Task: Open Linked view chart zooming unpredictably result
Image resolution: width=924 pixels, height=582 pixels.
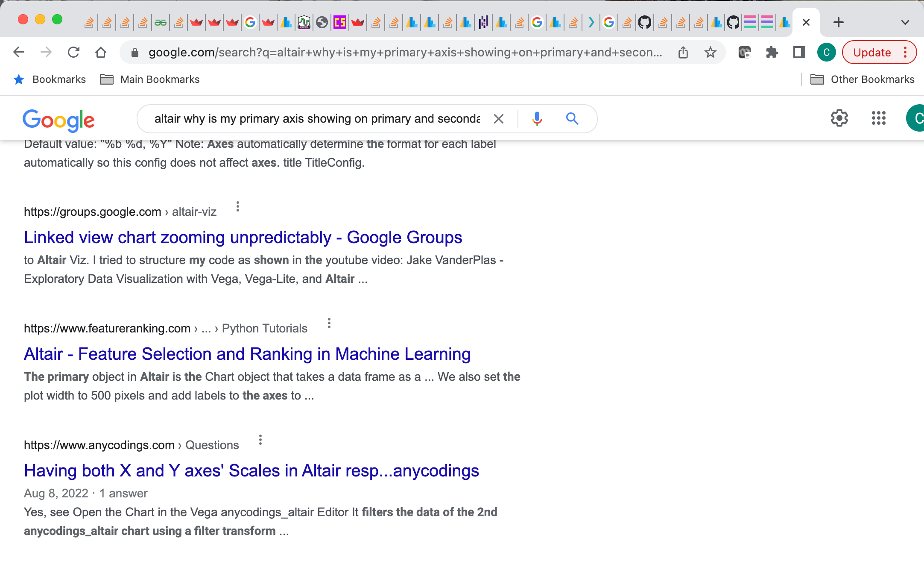Action: point(243,238)
